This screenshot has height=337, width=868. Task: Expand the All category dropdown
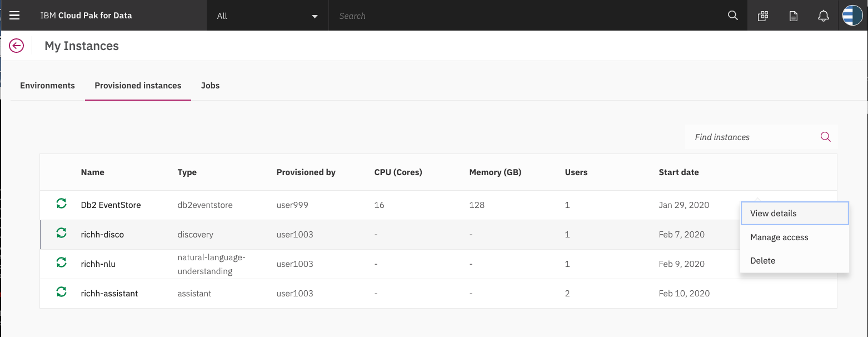(267, 16)
